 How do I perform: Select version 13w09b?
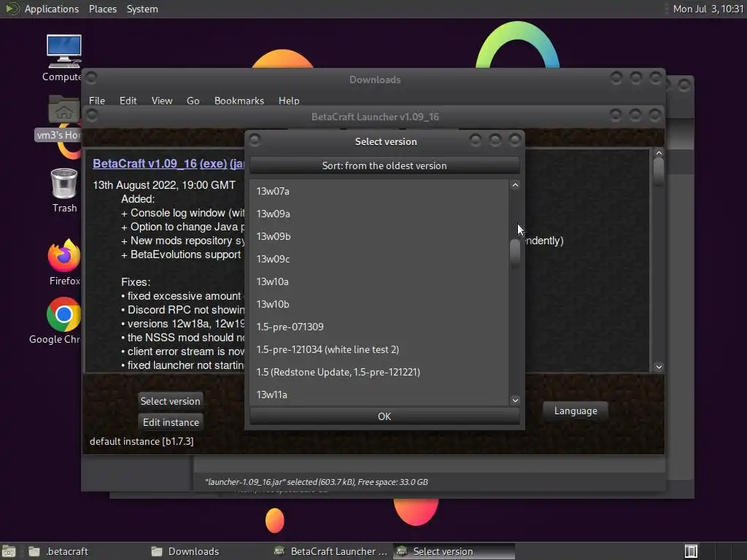[x=379, y=236]
